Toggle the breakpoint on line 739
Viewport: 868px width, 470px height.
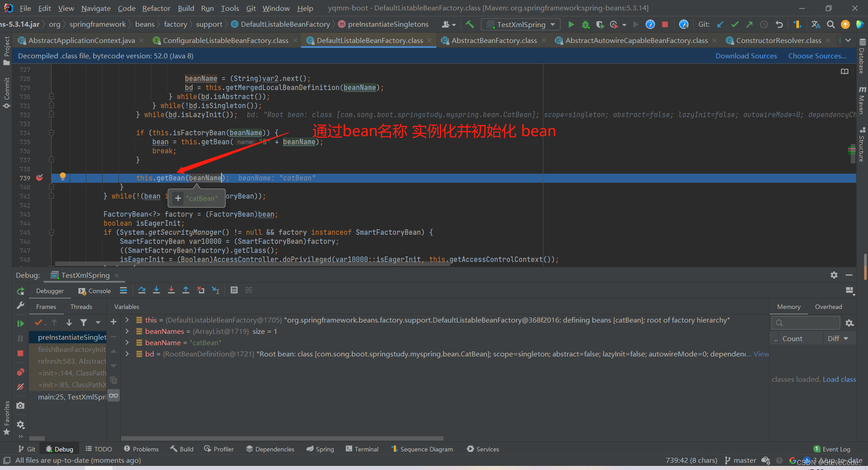click(x=39, y=178)
